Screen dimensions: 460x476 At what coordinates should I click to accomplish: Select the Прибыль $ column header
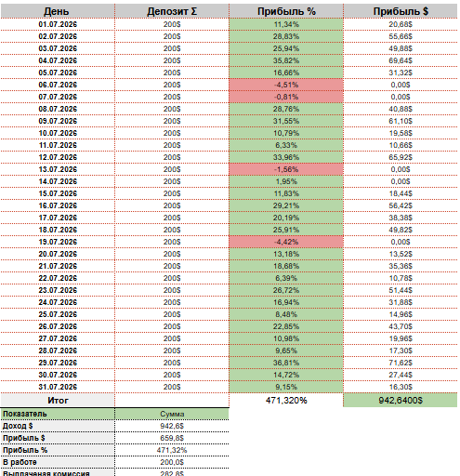(401, 11)
